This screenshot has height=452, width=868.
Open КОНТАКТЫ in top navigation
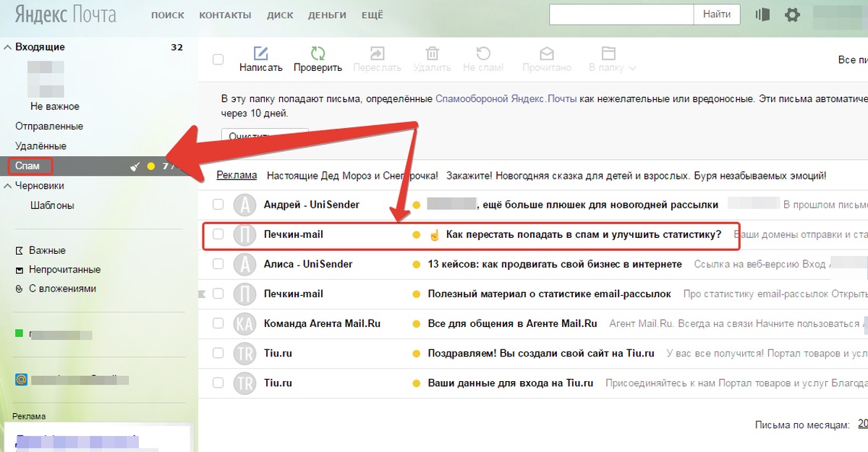[225, 15]
